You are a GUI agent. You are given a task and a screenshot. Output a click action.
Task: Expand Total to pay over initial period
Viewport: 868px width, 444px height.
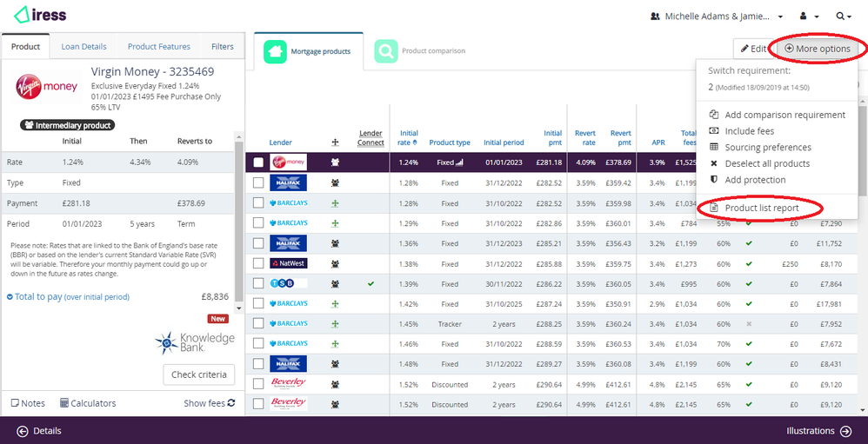coord(68,297)
